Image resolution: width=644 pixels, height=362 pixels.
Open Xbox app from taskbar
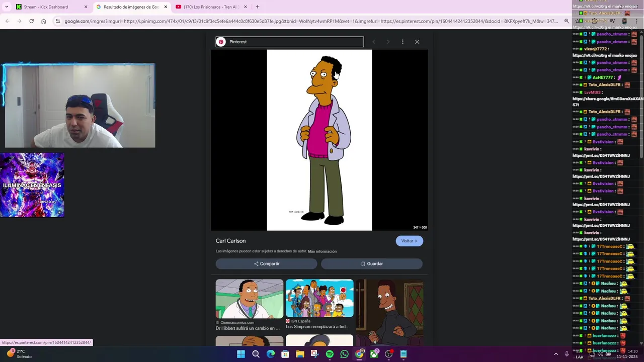tap(374, 354)
